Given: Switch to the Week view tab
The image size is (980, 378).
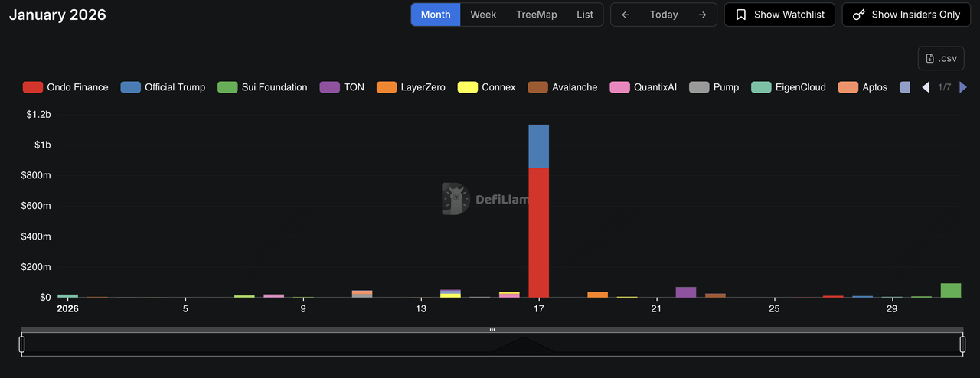Looking at the screenshot, I should [x=483, y=15].
